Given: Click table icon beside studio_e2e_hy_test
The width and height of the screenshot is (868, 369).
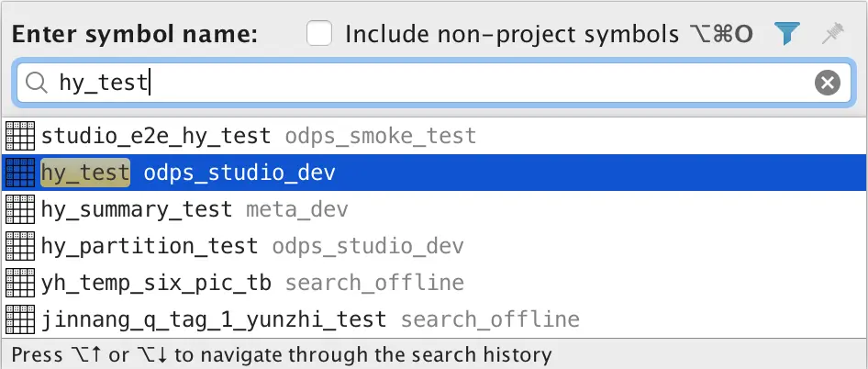Looking at the screenshot, I should click(x=20, y=137).
